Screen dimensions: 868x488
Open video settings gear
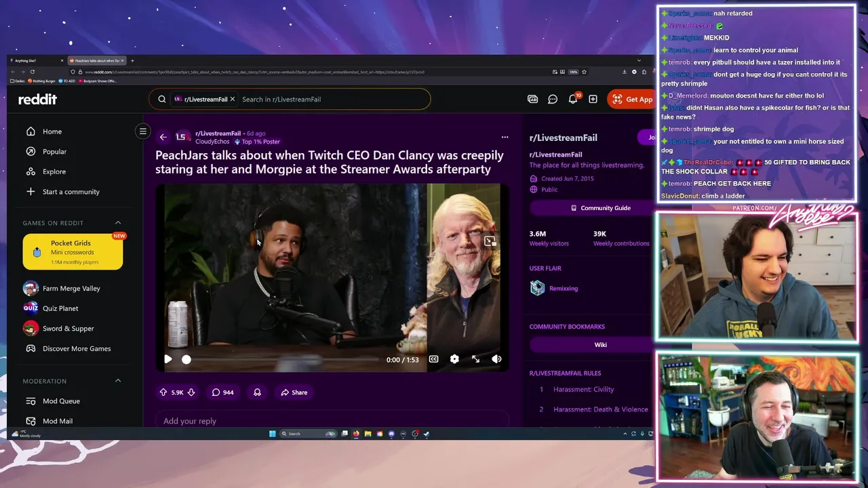(x=454, y=359)
